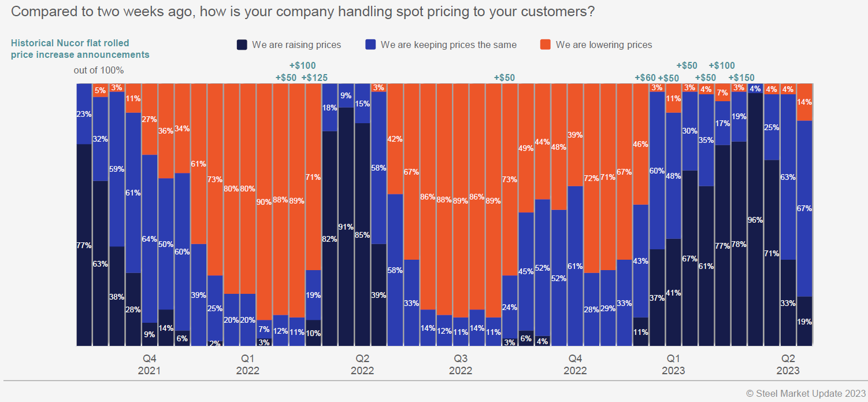Click the 14% lowering prices segment in last bar
This screenshot has width=868, height=402.
804,102
